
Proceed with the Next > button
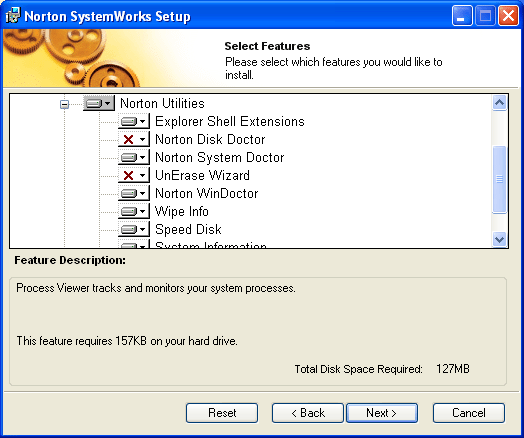pos(382,413)
